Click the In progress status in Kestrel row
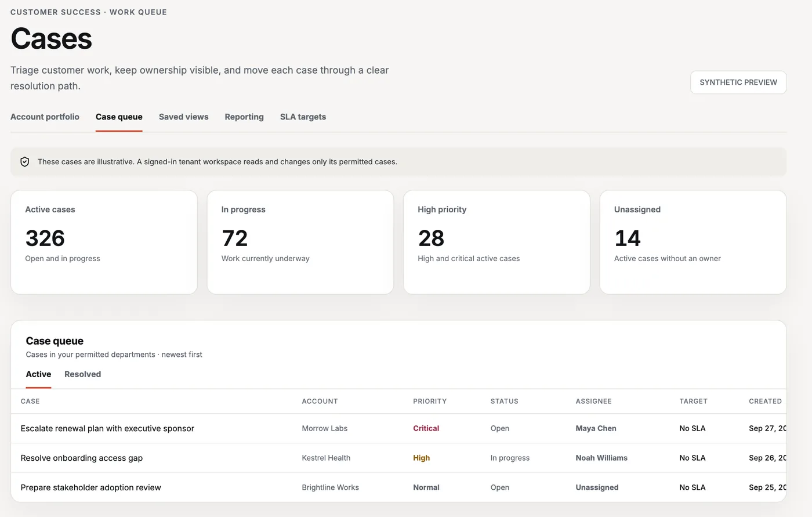 510,458
